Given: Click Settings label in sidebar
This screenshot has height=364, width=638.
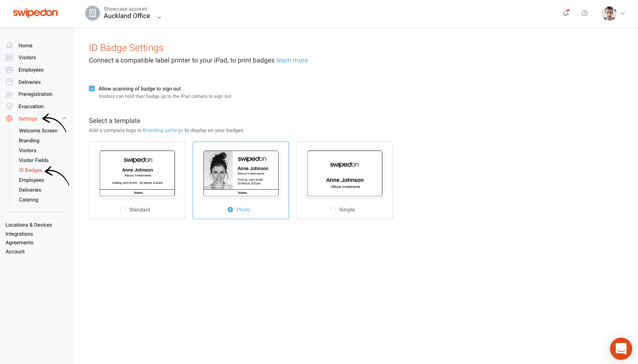Looking at the screenshot, I should click(28, 119).
